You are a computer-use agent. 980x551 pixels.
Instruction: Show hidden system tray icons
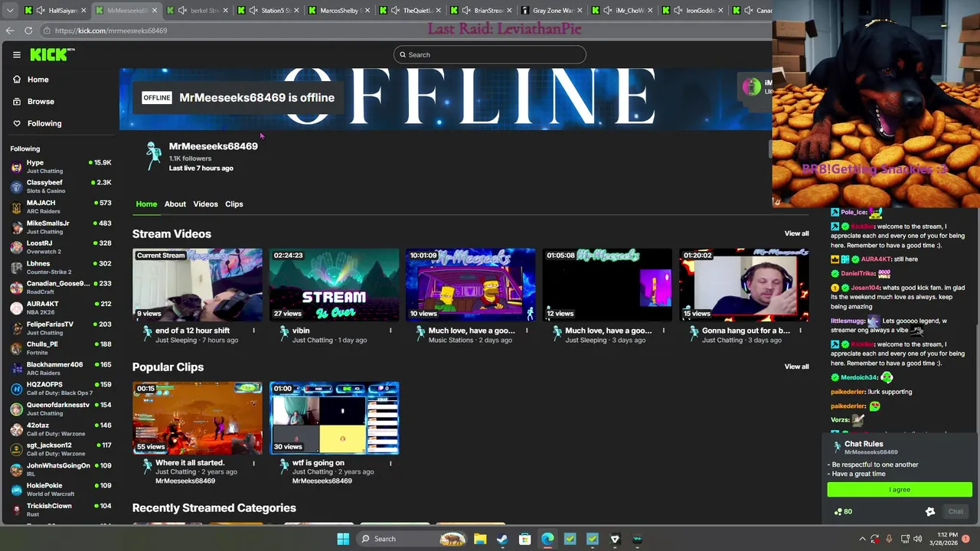[862, 539]
